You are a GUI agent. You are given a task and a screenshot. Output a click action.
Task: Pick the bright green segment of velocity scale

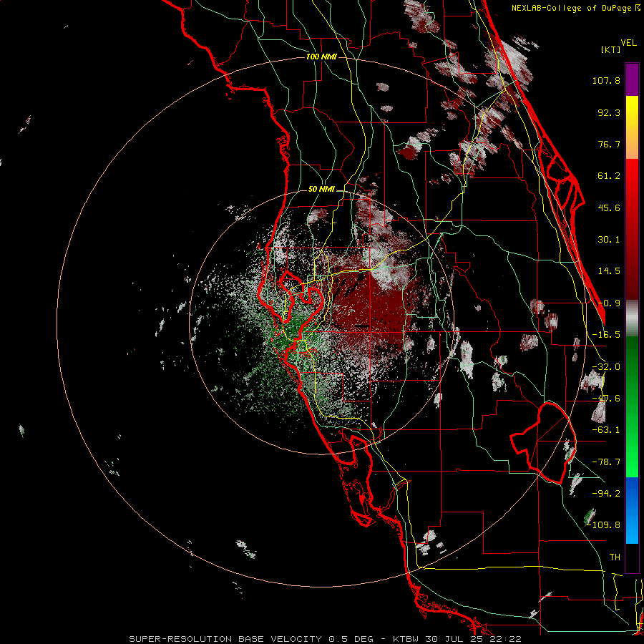point(632,407)
